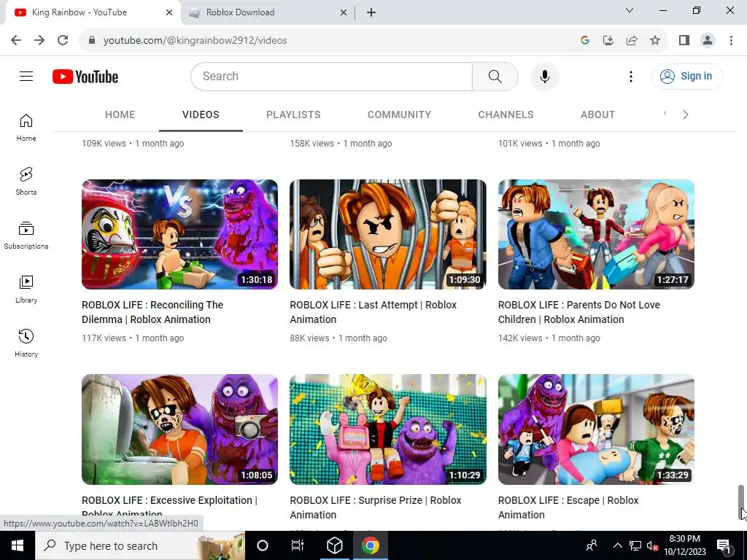Play the 1:30:18 boxing ring thumbnail
The image size is (747, 560).
coord(179,234)
